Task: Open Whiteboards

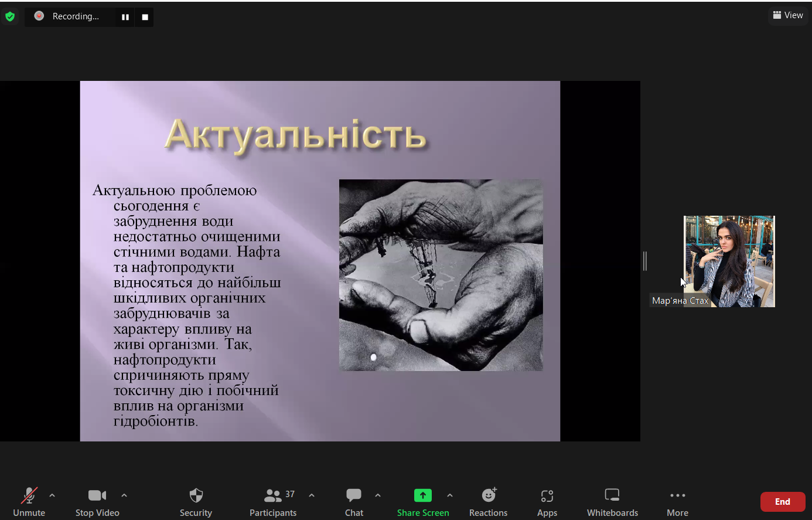Action: pyautogui.click(x=612, y=502)
